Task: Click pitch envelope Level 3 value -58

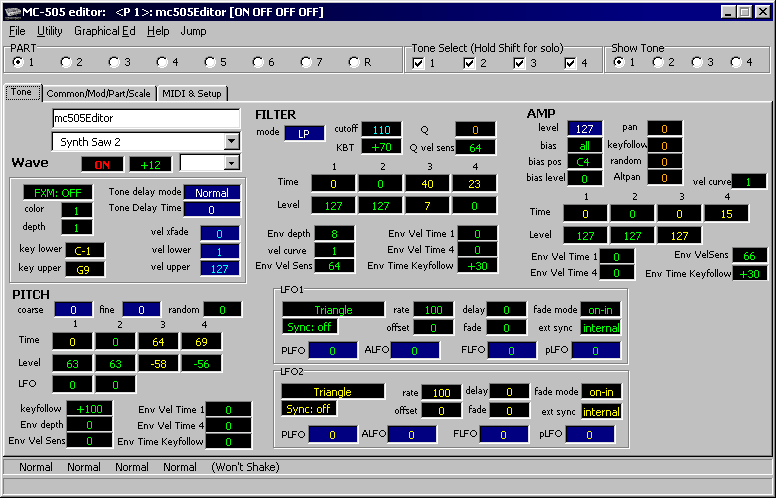Action: point(158,364)
